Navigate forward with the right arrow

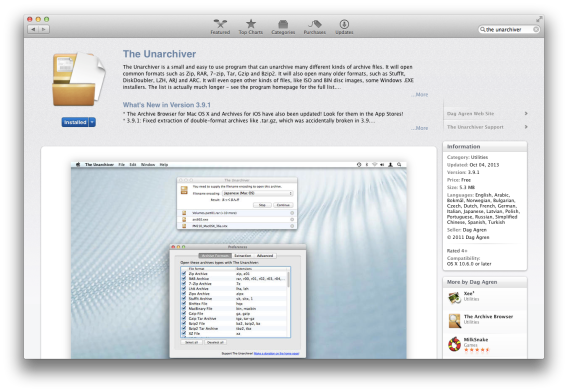coord(44,29)
